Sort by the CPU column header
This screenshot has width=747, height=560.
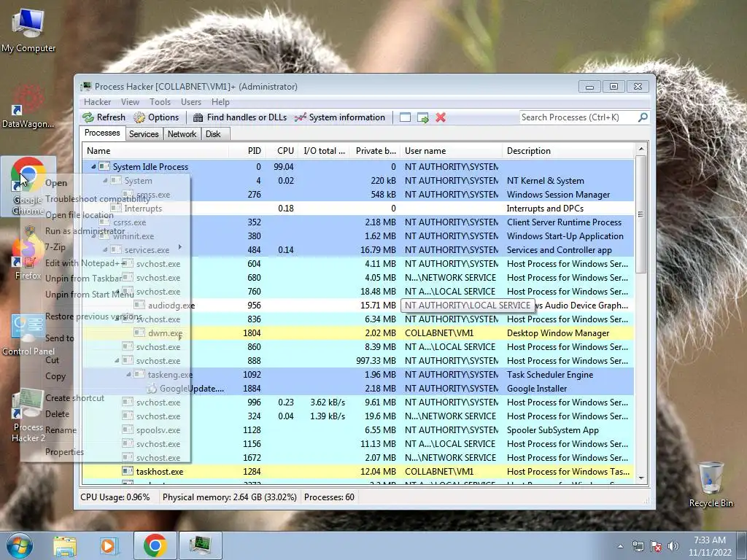[282, 151]
